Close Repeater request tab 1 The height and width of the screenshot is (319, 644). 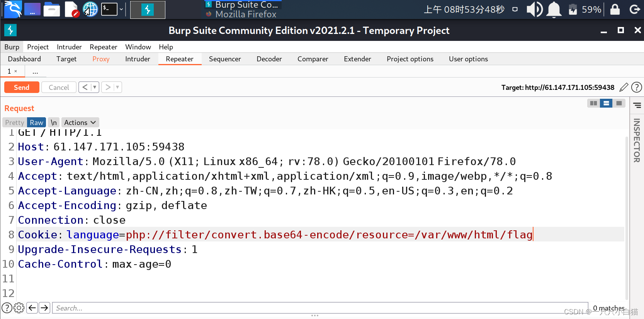pyautogui.click(x=16, y=71)
